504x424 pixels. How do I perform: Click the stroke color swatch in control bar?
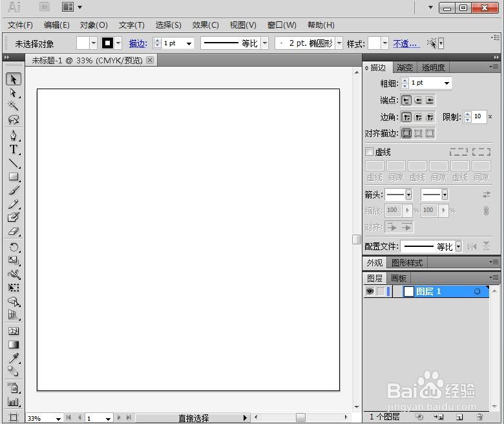[107, 43]
